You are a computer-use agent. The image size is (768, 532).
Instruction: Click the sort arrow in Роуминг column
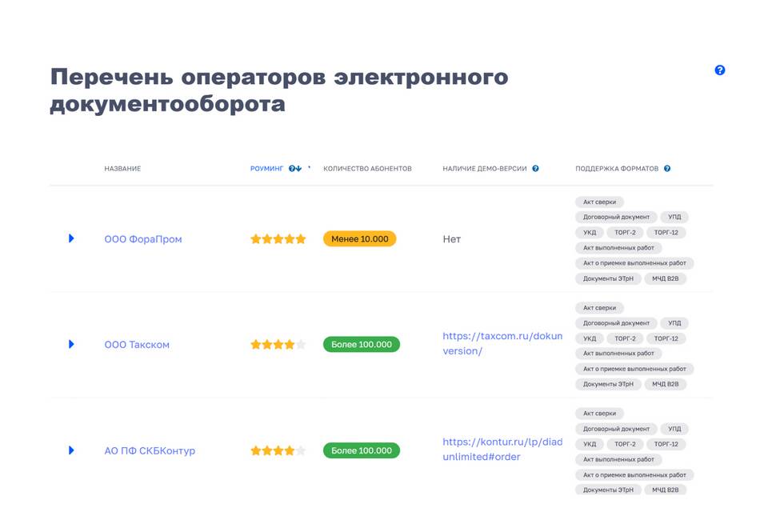(x=299, y=169)
